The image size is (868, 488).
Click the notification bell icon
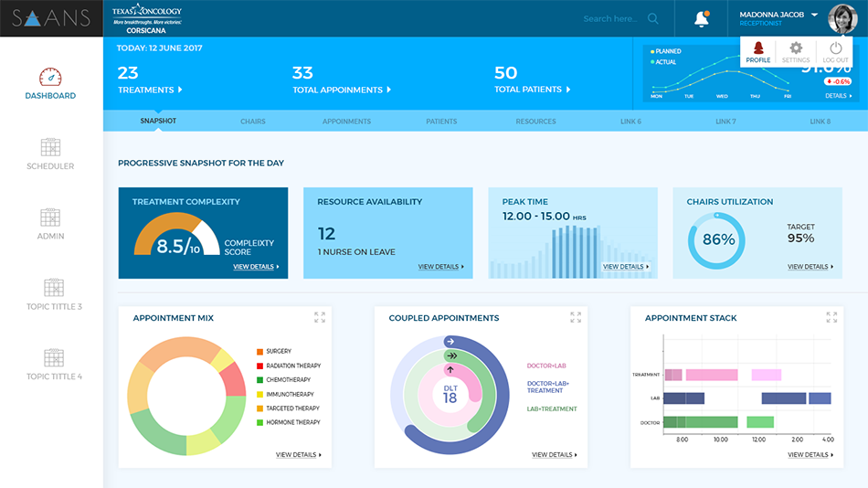702,18
